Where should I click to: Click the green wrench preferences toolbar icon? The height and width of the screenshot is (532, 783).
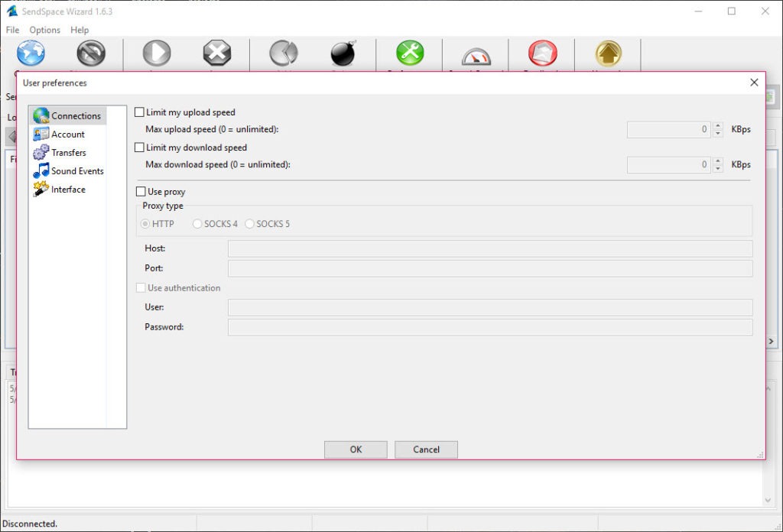(x=410, y=53)
